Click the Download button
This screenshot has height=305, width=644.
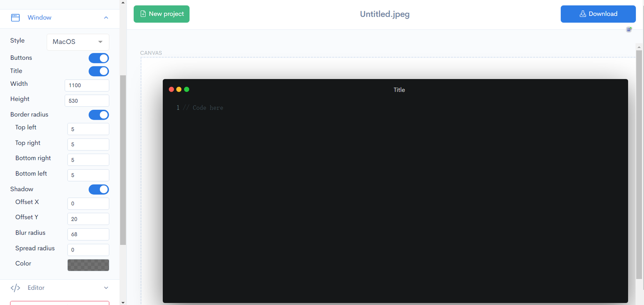coord(598,14)
